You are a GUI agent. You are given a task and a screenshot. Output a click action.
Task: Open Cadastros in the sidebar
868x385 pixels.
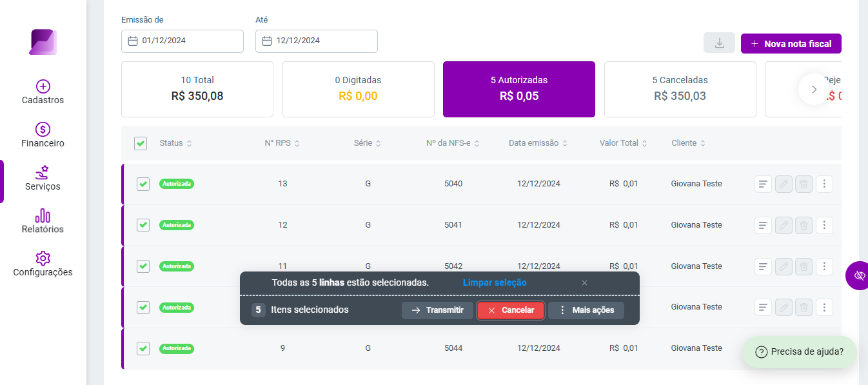[43, 92]
